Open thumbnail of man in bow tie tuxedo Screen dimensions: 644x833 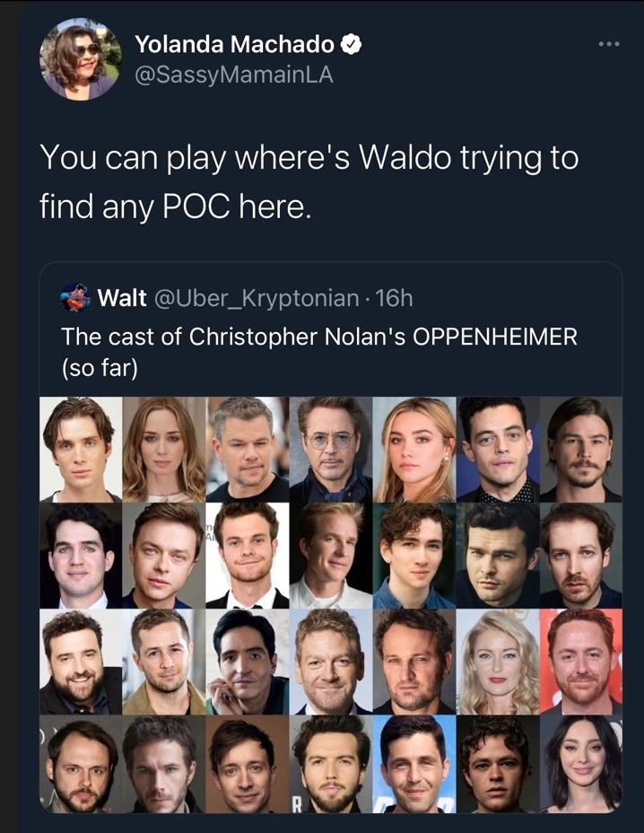[248, 555]
